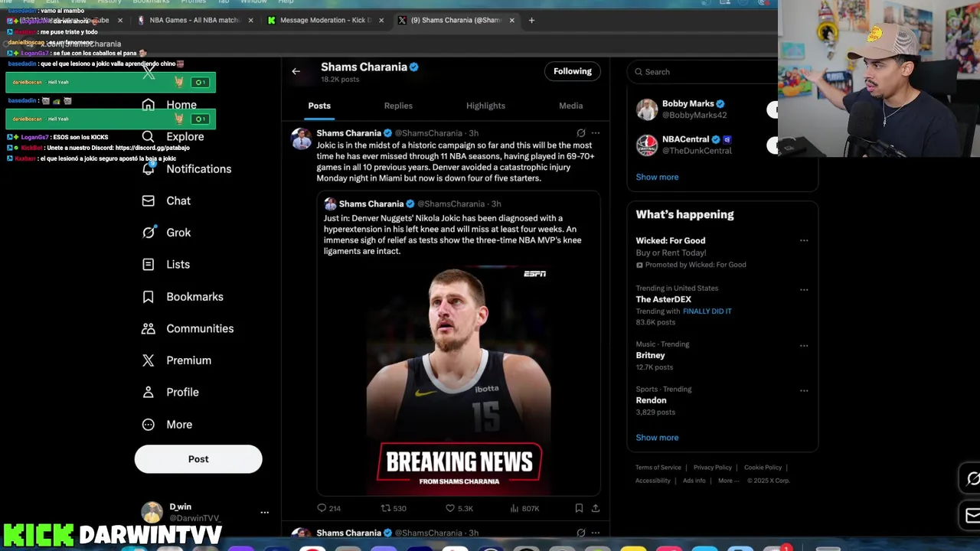Open Home from the X sidebar
Screen dimensions: 980x551
pyautogui.click(x=169, y=105)
